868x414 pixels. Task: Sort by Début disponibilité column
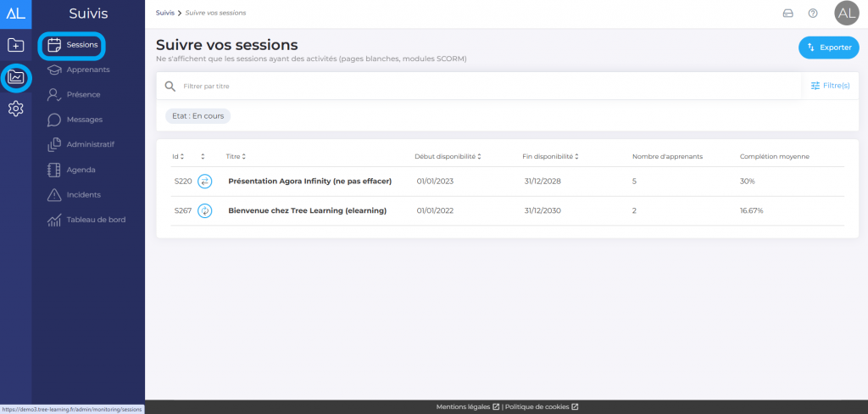448,157
